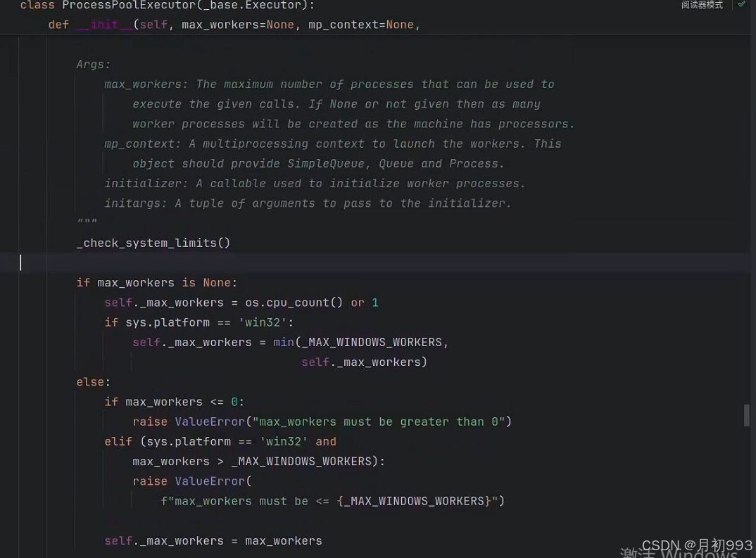The width and height of the screenshot is (756, 558).
Task: Click the empty highlighted caret line
Action: (x=282, y=262)
